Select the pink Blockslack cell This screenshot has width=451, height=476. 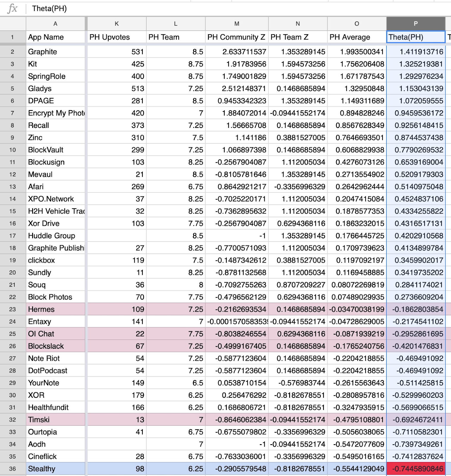coord(56,346)
